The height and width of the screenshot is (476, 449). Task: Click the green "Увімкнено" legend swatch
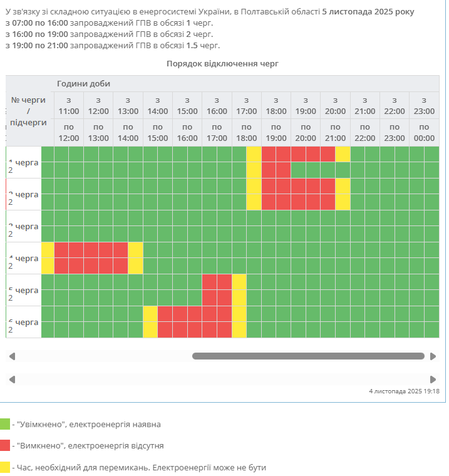pyautogui.click(x=5, y=424)
